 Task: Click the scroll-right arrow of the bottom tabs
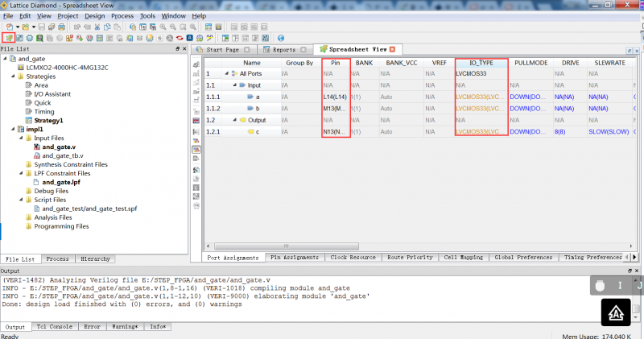coord(634,257)
